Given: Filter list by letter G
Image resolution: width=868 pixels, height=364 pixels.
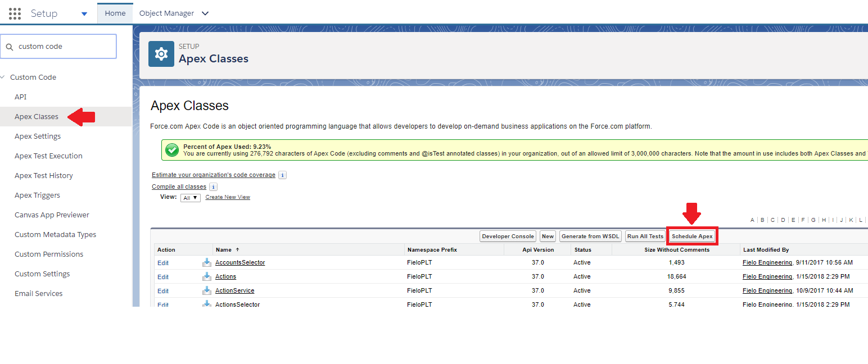Looking at the screenshot, I should pyautogui.click(x=813, y=220).
